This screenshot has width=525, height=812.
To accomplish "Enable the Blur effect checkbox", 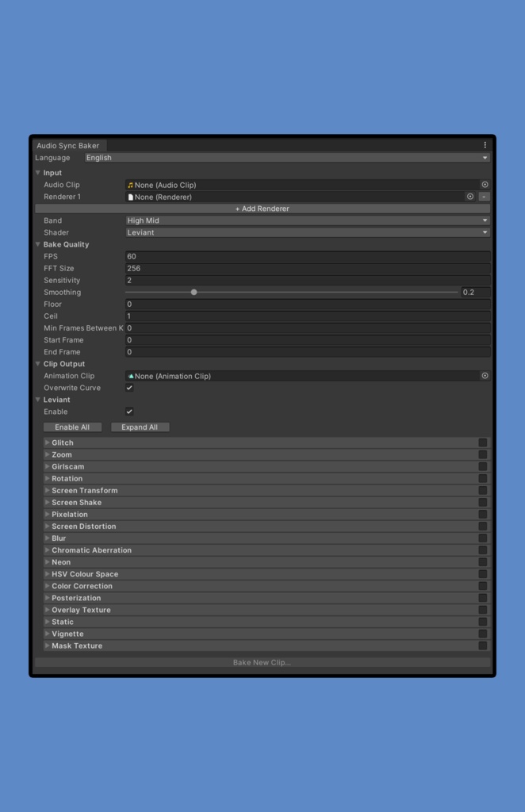I will coord(482,538).
